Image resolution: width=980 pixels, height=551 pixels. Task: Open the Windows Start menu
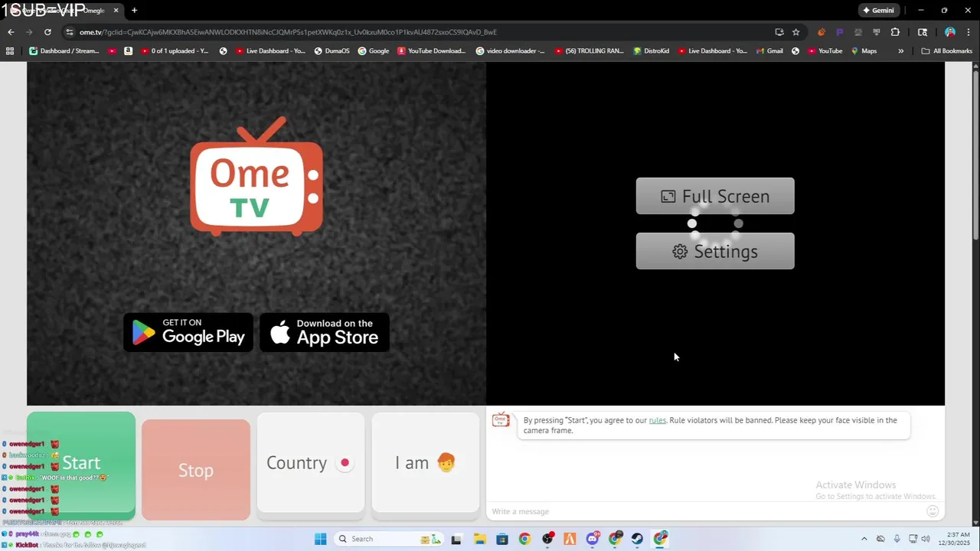(320, 539)
